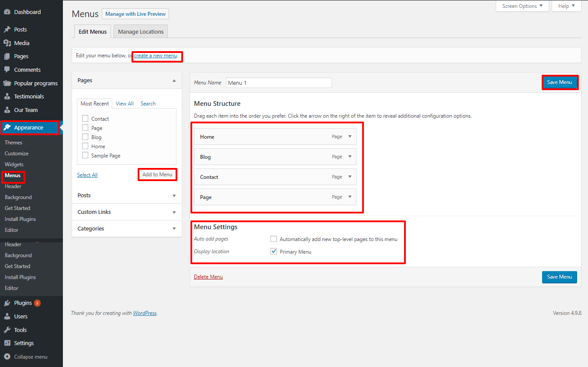Click the create a new menu link
The image size is (588, 367).
click(x=156, y=56)
